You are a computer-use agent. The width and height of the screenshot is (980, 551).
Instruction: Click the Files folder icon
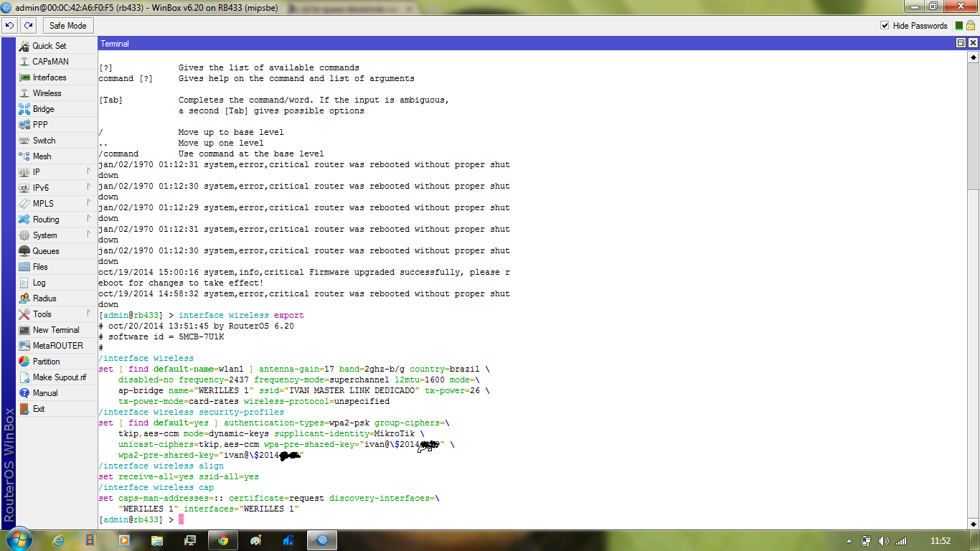(24, 266)
